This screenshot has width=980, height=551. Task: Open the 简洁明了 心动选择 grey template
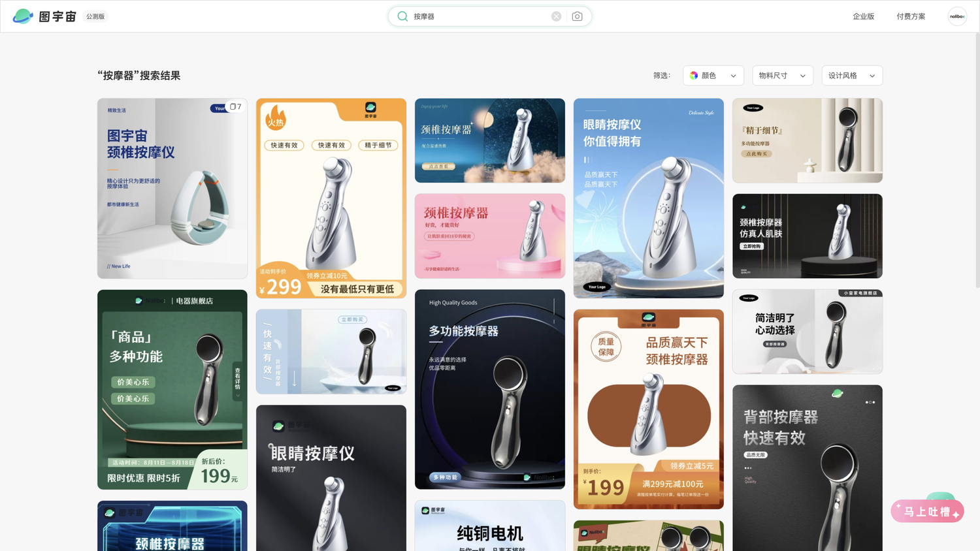(808, 332)
